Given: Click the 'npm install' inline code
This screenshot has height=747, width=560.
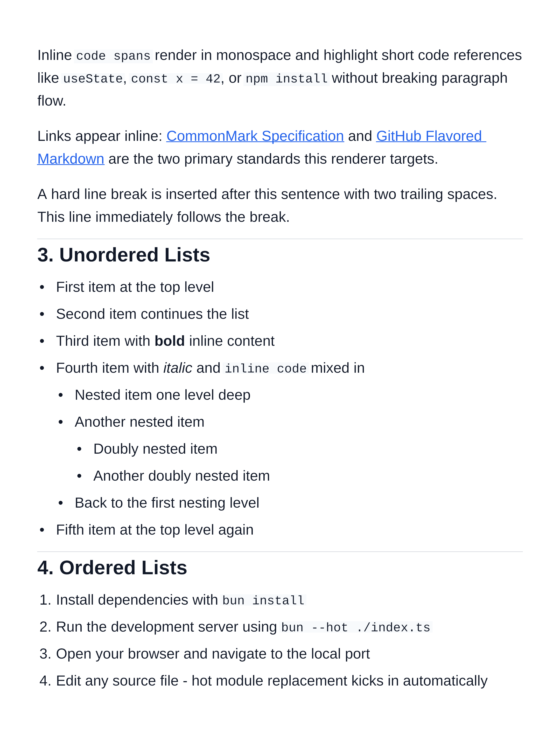Looking at the screenshot, I should (286, 79).
